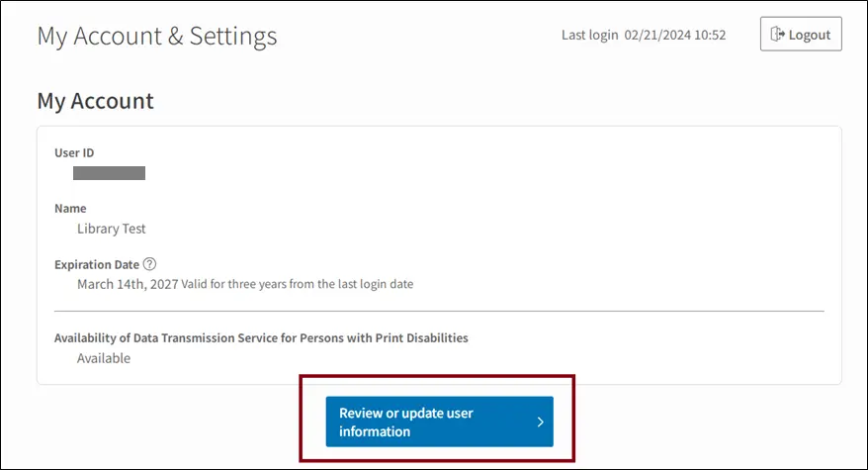Click the Valid for three years note

[298, 284]
